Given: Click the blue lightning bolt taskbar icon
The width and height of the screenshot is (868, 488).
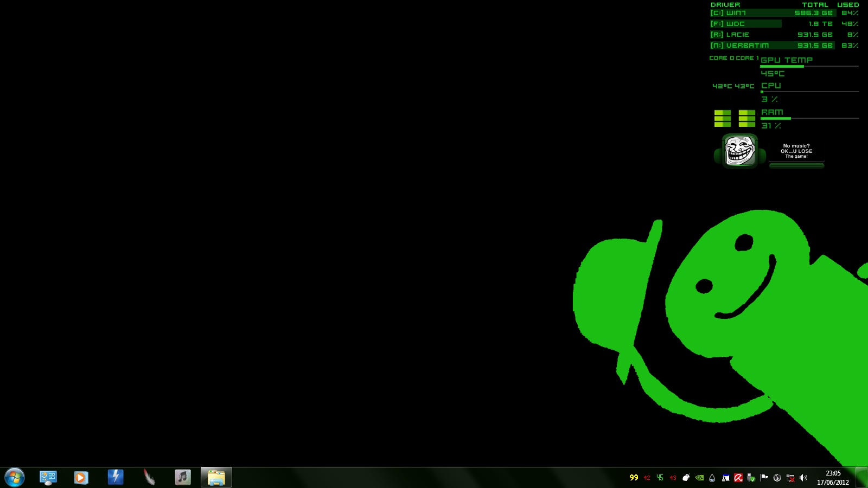Looking at the screenshot, I should click(114, 477).
